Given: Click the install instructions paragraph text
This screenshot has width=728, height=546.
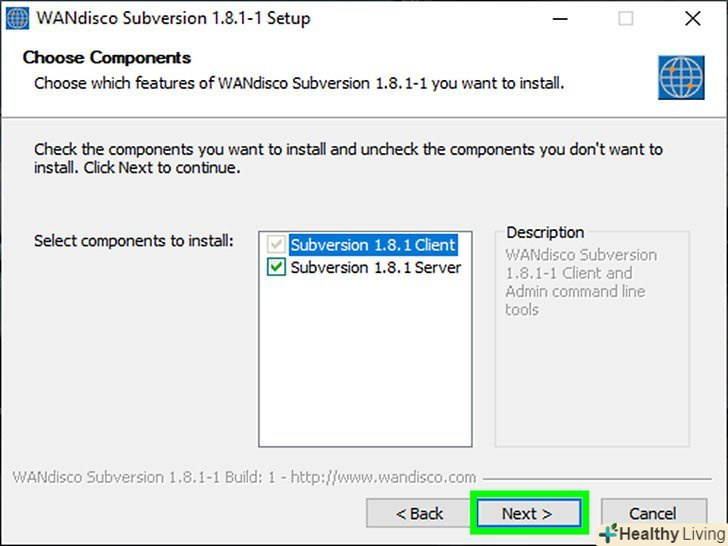Looking at the screenshot, I should point(348,158).
